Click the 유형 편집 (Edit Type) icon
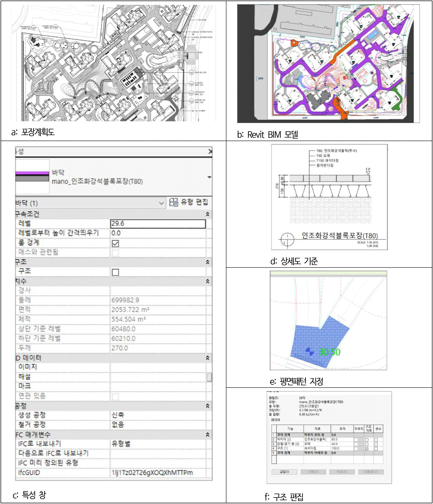 point(174,202)
